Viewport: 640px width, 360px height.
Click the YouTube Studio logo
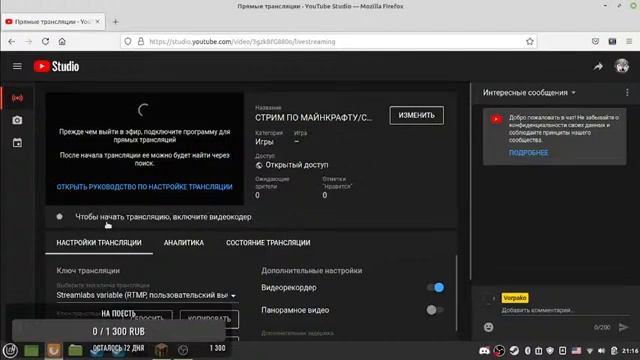[56, 66]
